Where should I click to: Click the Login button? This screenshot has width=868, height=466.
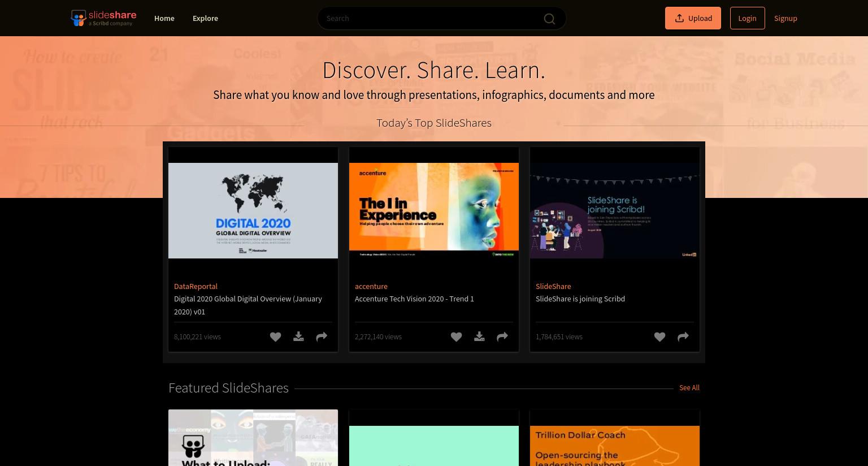[x=747, y=18]
